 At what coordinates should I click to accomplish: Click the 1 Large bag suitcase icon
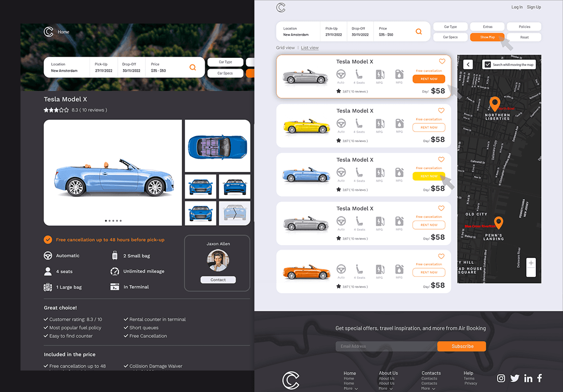48,287
